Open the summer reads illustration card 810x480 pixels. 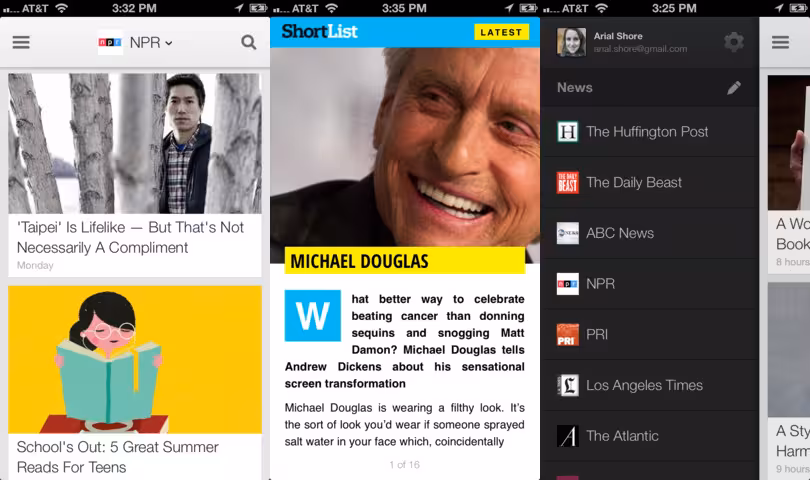coord(135,360)
